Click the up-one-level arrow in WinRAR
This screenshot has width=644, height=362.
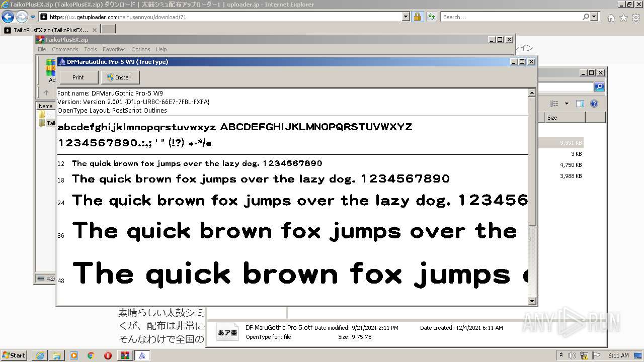coord(46,93)
